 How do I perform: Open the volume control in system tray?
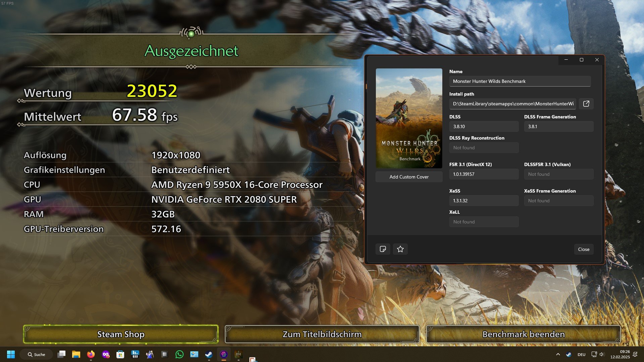[602, 354]
